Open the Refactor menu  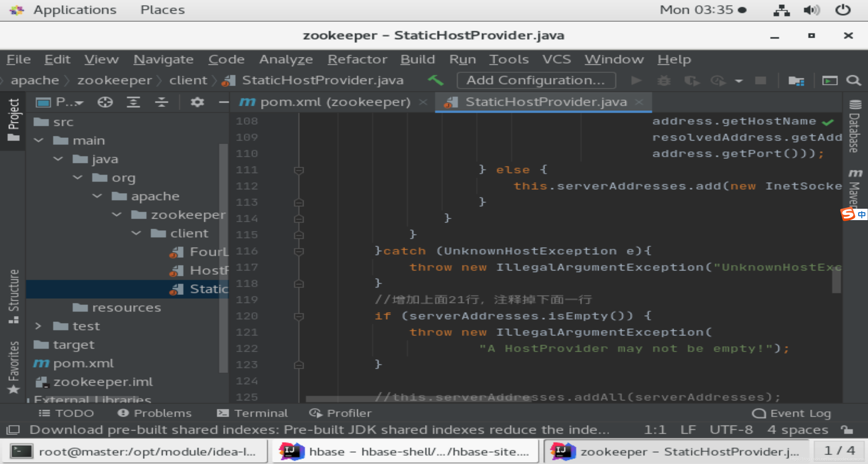357,60
